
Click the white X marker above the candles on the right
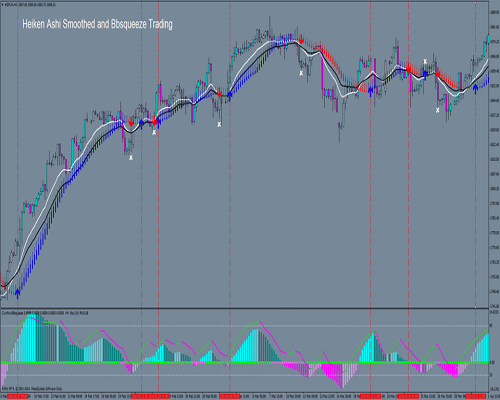coord(425,61)
